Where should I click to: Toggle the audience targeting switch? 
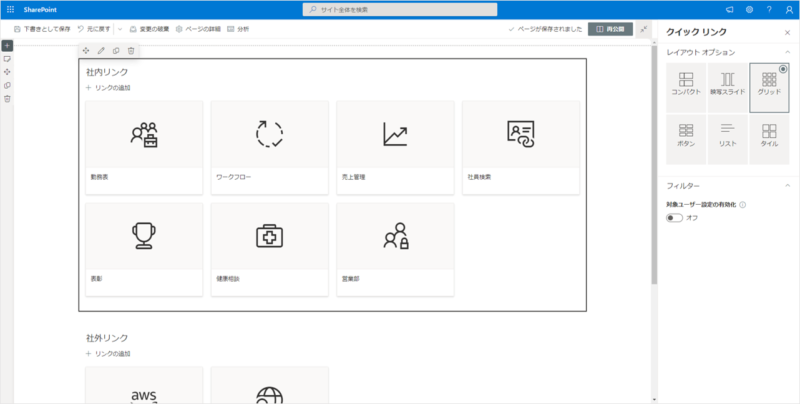pos(675,218)
